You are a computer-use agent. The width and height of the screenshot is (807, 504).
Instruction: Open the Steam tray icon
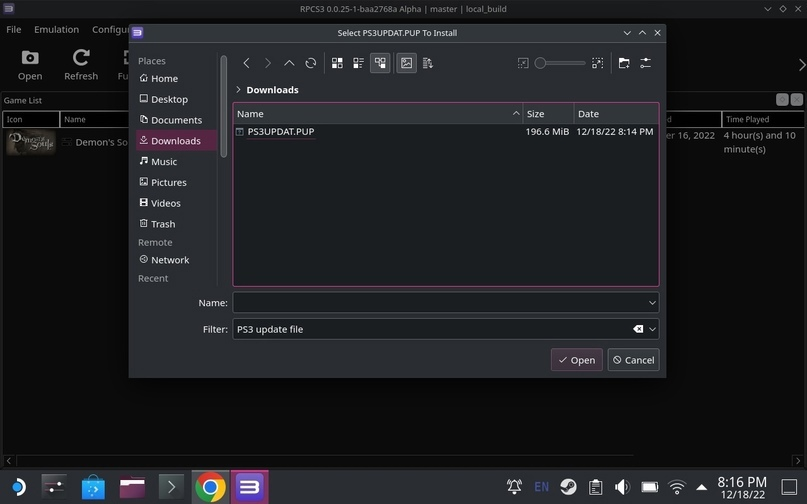click(568, 486)
